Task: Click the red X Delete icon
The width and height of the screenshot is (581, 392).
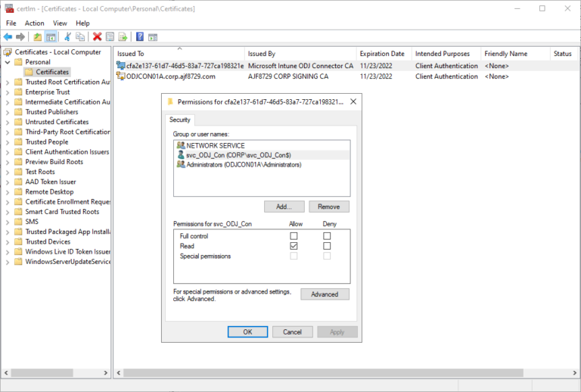Action: (x=97, y=36)
